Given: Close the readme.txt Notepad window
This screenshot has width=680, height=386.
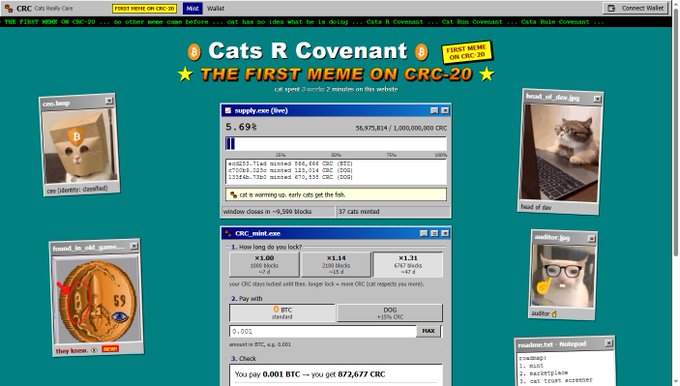Looking at the screenshot, I should [608, 343].
